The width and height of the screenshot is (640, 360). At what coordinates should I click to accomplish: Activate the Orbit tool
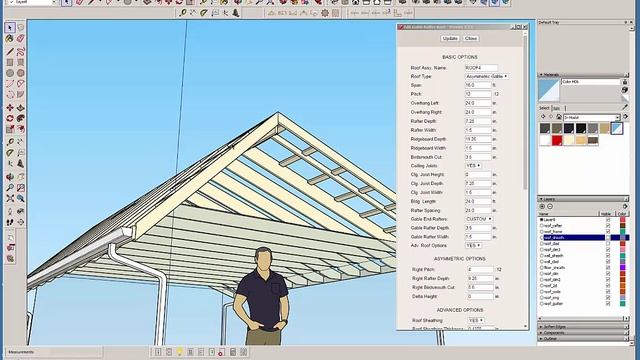point(10,177)
